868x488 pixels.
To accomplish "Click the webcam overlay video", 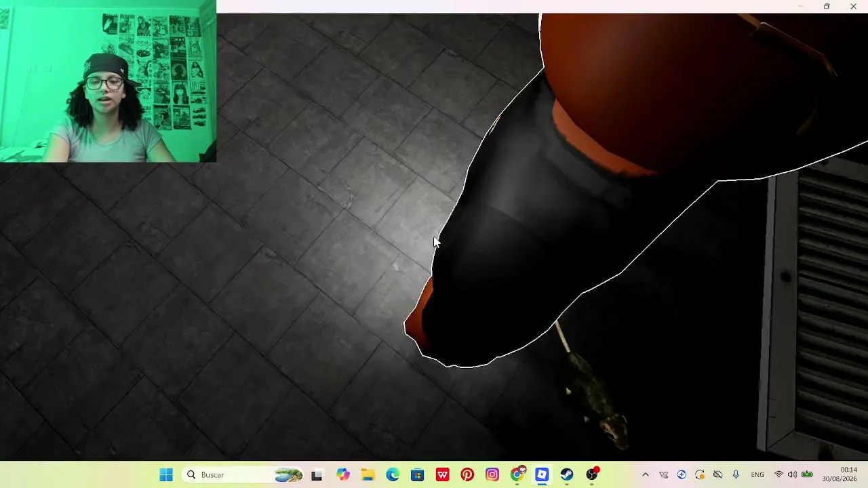I will pos(108,81).
